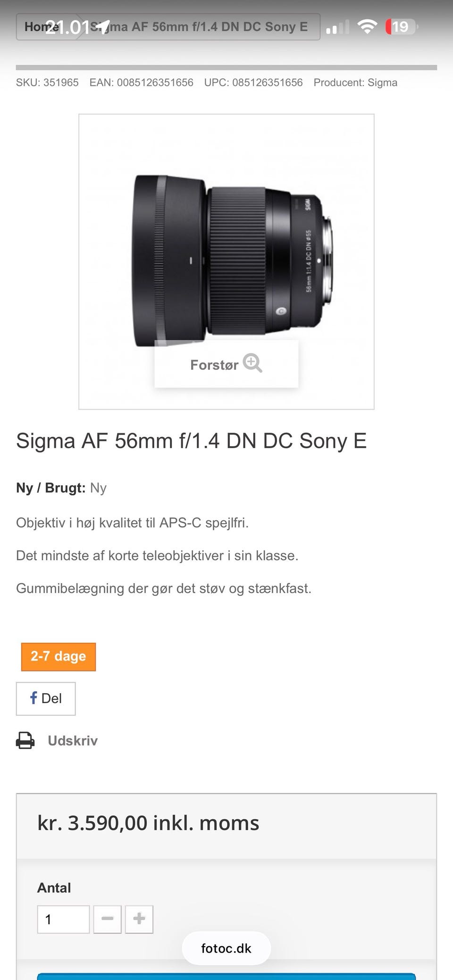Image resolution: width=453 pixels, height=980 pixels.
Task: Tap the location arrow beside the clock
Action: point(103,26)
